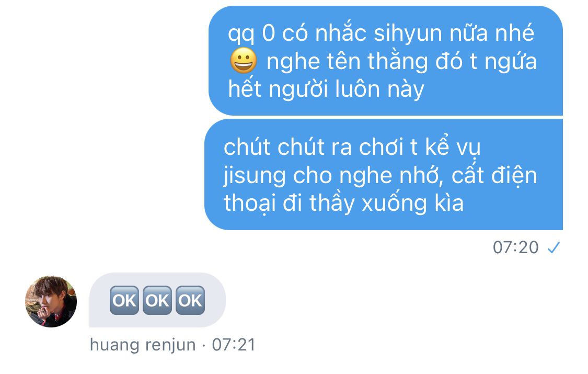Click the word "jisung" in second message
The image size is (588, 374).
(255, 176)
